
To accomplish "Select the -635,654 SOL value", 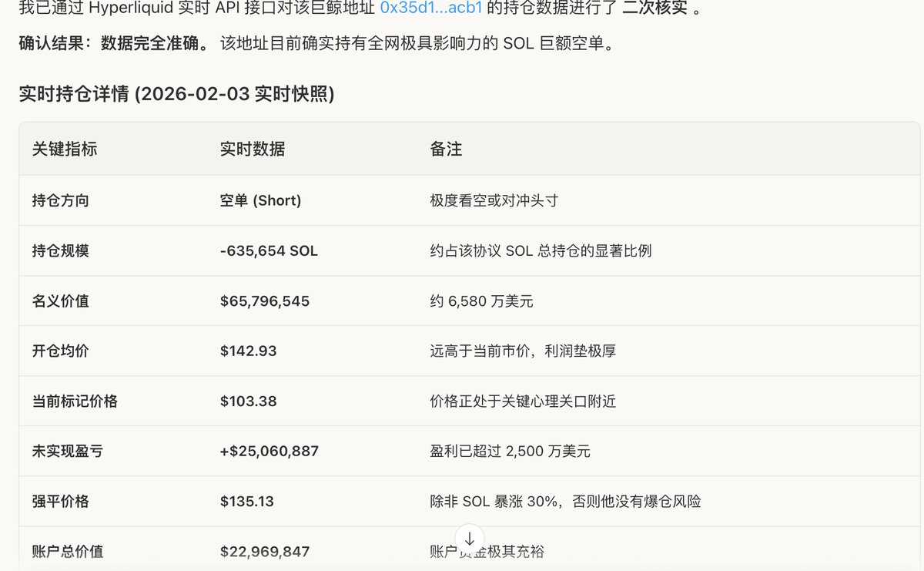I will (269, 250).
